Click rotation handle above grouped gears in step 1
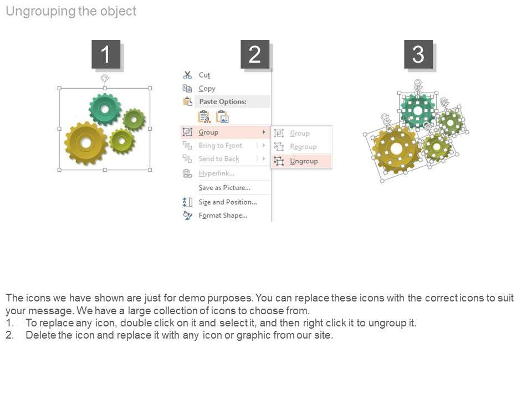 (x=105, y=78)
